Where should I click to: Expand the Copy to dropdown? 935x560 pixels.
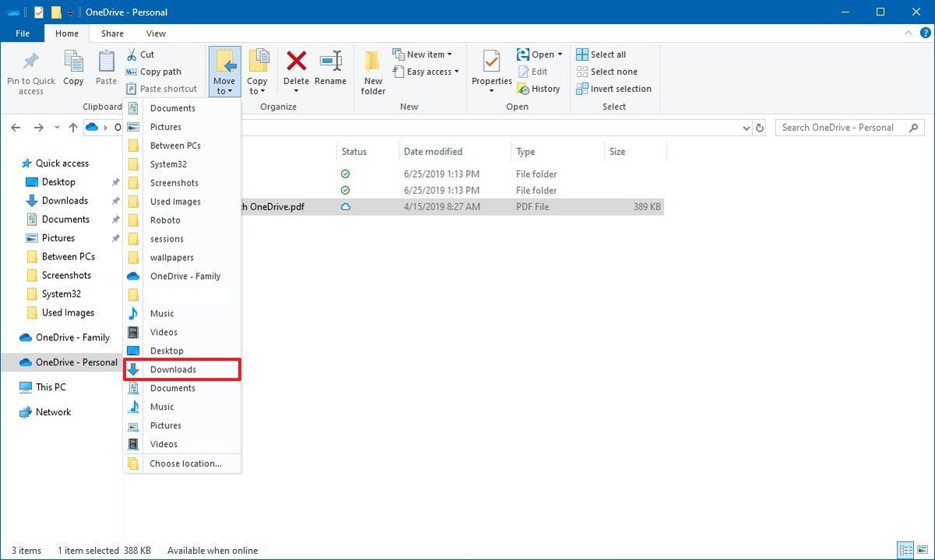tap(258, 91)
